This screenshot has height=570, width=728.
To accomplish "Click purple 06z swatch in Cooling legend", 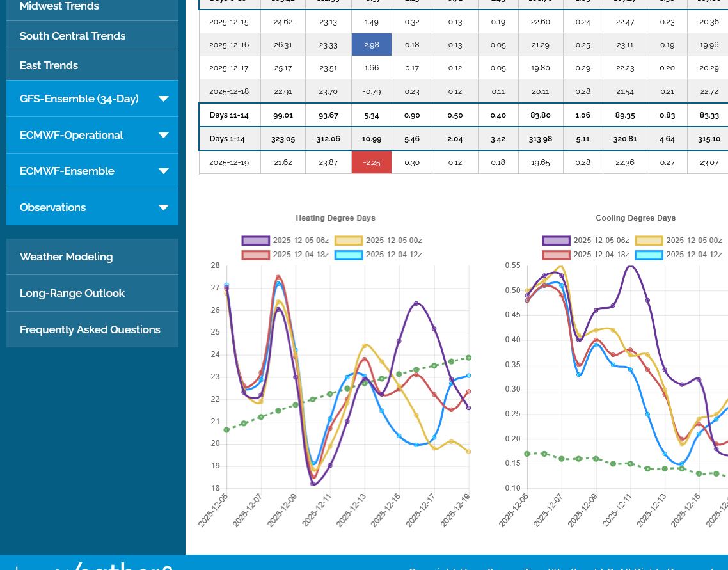I will tap(556, 241).
